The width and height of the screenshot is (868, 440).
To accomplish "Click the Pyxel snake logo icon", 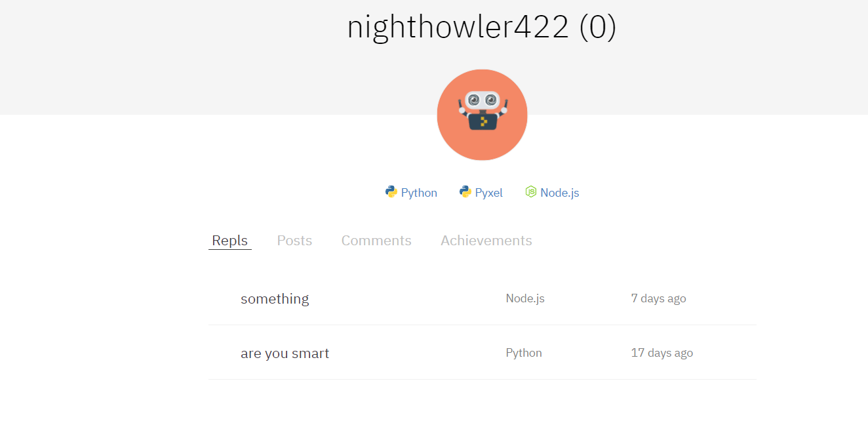I will click(465, 191).
